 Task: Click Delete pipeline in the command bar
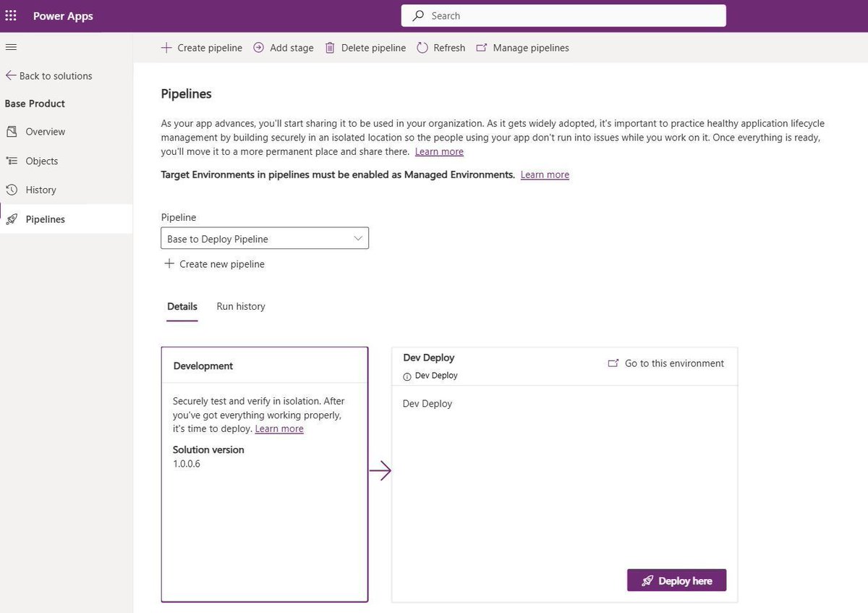point(366,48)
